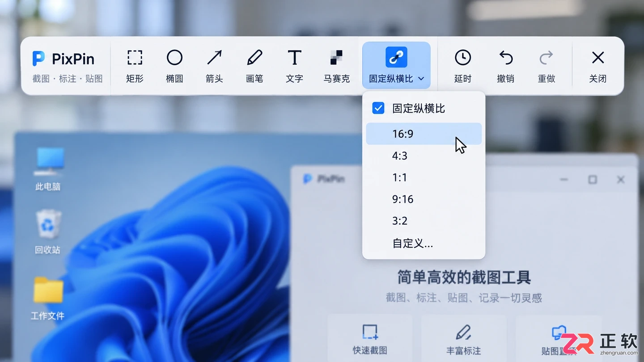Click the 截图 · 标注 · 贴图 tagline

tap(68, 79)
